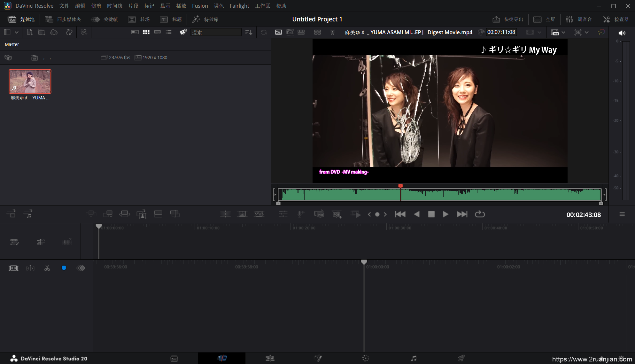Image resolution: width=635 pixels, height=364 pixels.
Task: Switch viewer to source tape mode
Action: click(290, 32)
